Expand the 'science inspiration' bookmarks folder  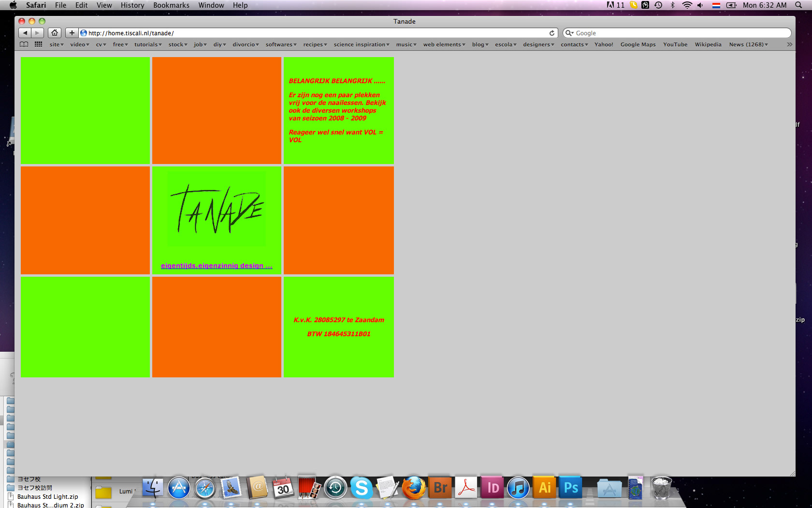pyautogui.click(x=362, y=45)
